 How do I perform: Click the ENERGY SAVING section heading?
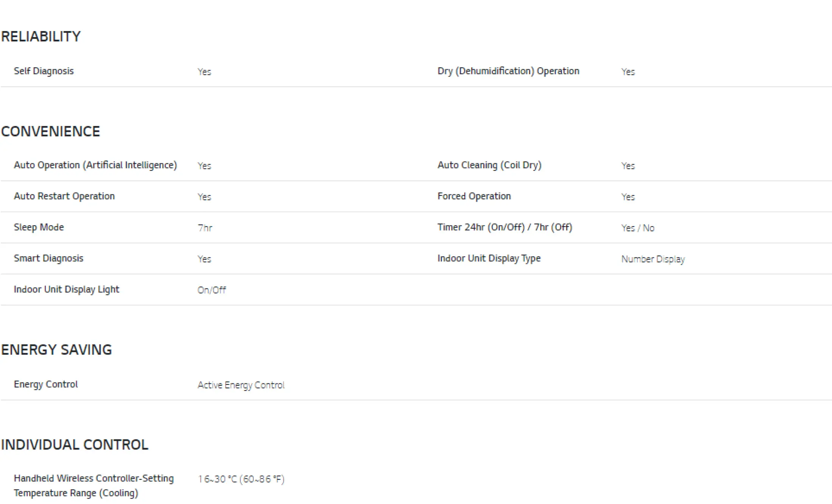56,350
